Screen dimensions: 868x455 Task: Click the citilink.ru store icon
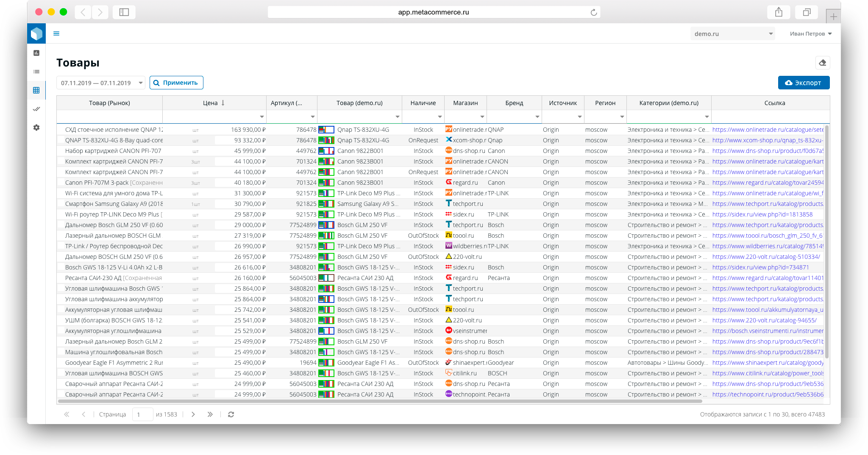(x=449, y=372)
